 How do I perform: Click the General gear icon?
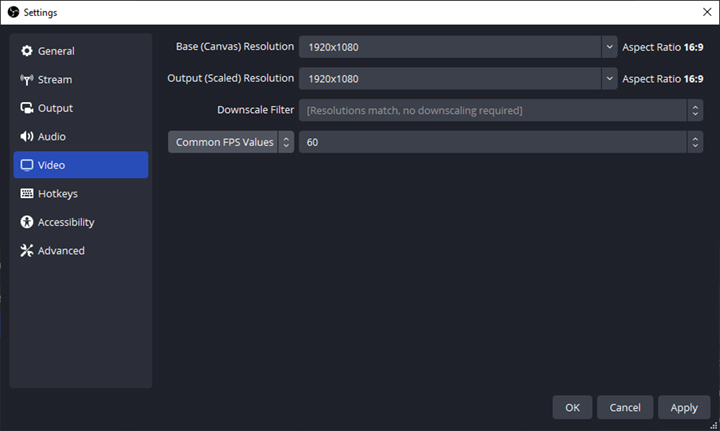click(x=27, y=51)
